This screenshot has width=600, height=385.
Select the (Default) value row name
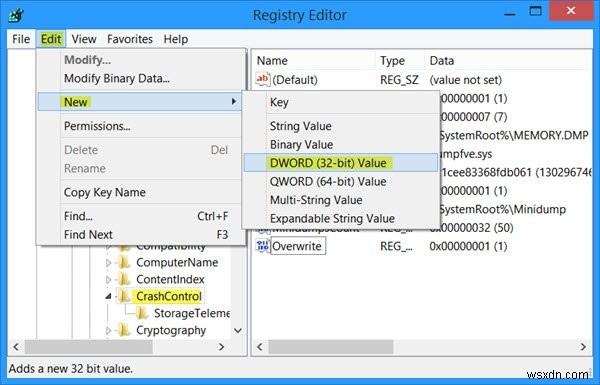295,80
